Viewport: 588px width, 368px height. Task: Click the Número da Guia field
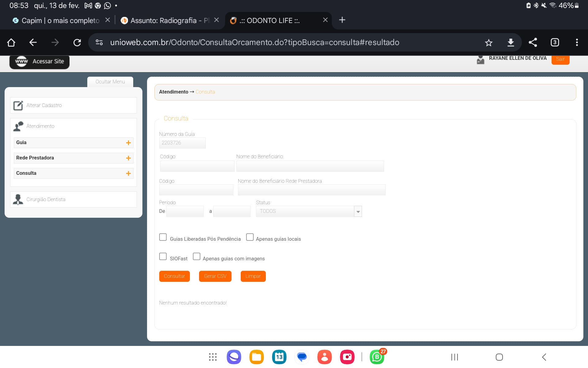(182, 143)
